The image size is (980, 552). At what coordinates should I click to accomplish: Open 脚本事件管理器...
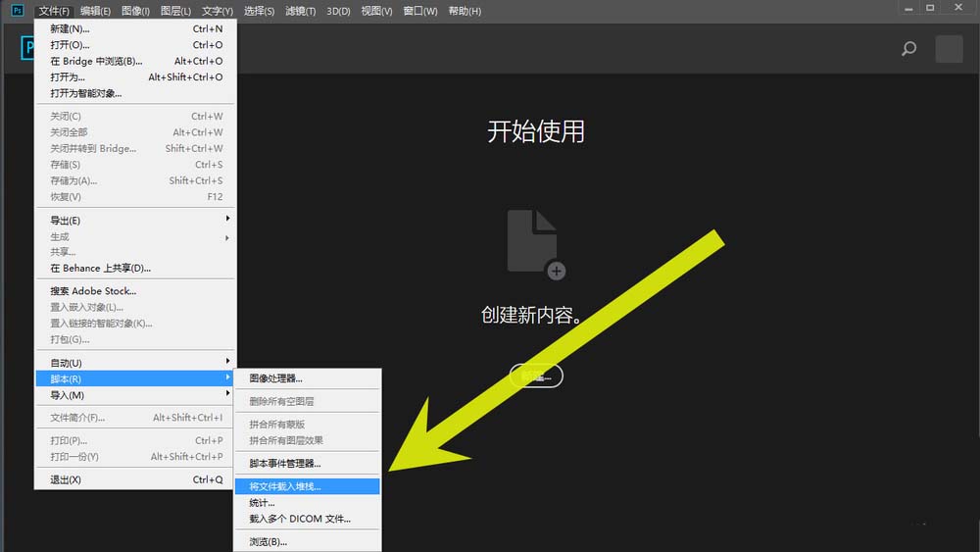point(307,463)
